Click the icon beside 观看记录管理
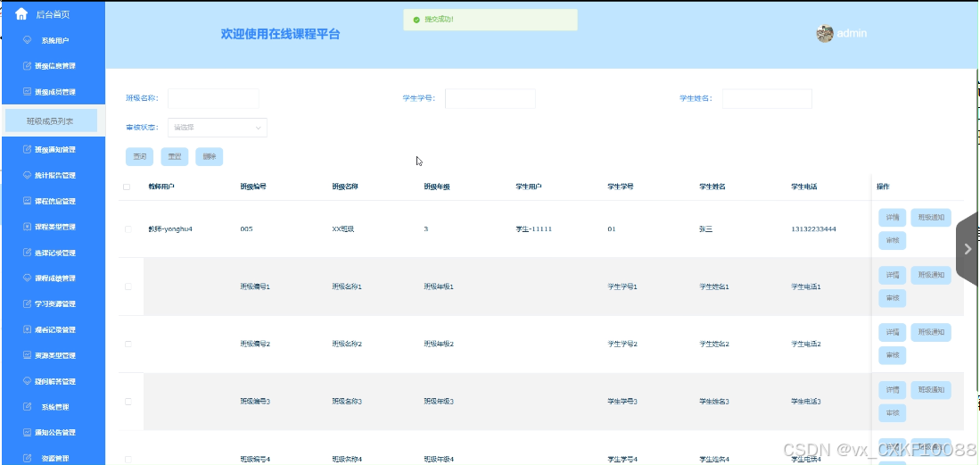Viewport: 980px width, 465px height. tap(27, 329)
